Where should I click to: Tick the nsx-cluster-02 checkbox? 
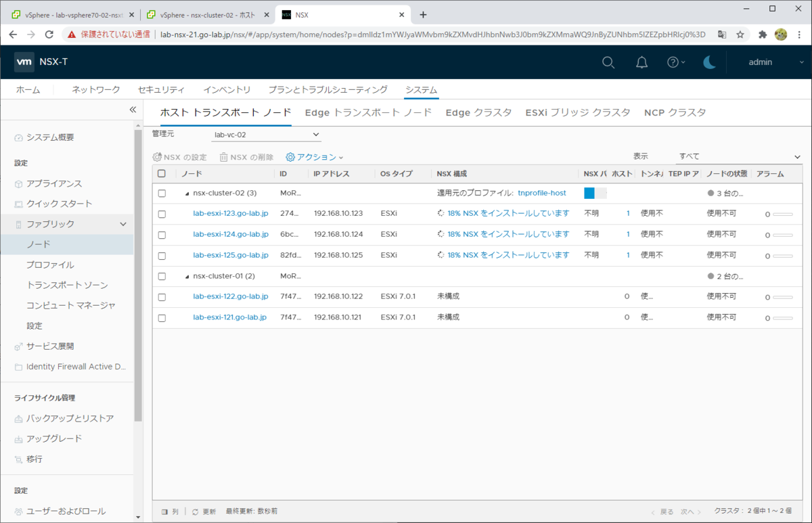point(162,194)
